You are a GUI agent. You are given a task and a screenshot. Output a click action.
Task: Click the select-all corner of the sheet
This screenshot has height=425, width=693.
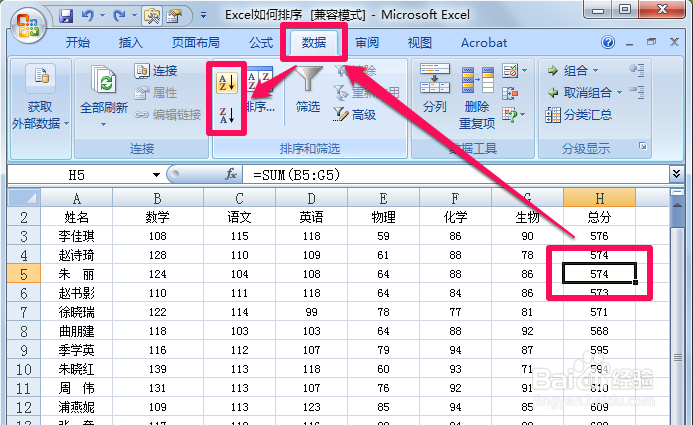24,198
